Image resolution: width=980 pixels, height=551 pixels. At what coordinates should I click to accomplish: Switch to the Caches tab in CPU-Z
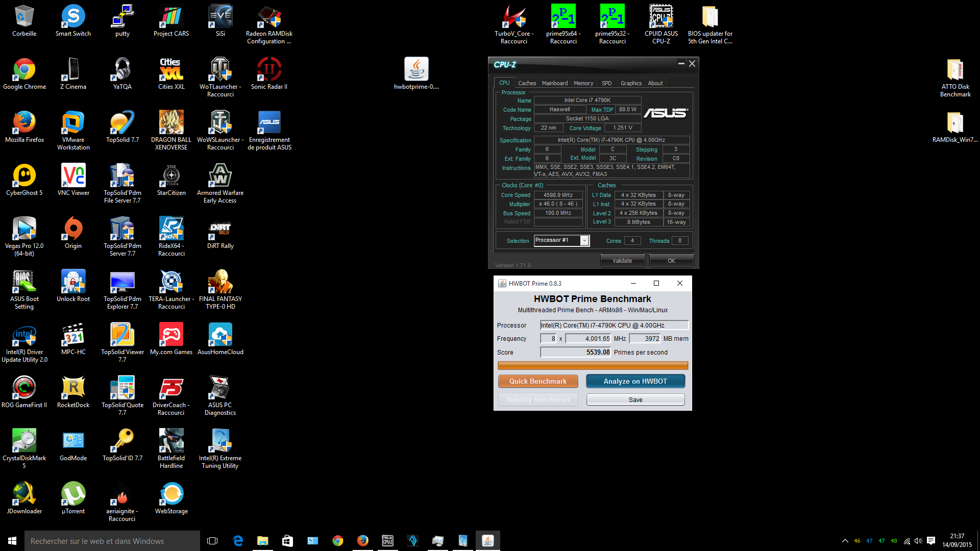click(x=527, y=83)
